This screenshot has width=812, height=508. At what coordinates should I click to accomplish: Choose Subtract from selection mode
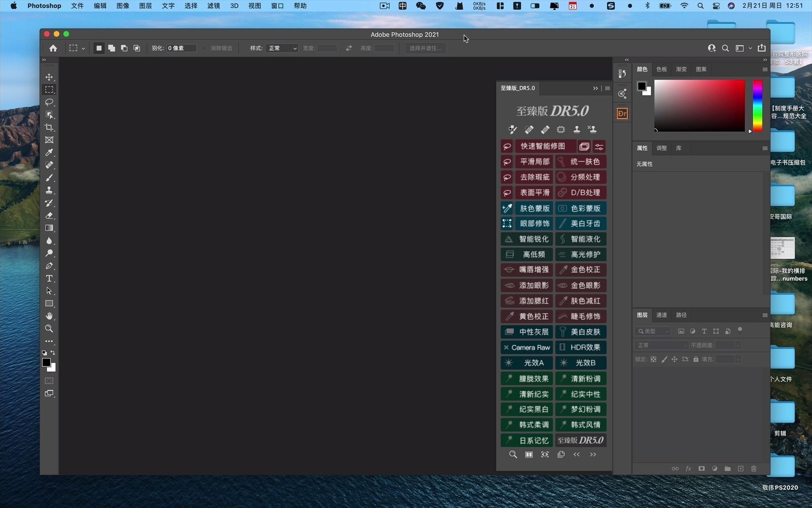[124, 48]
